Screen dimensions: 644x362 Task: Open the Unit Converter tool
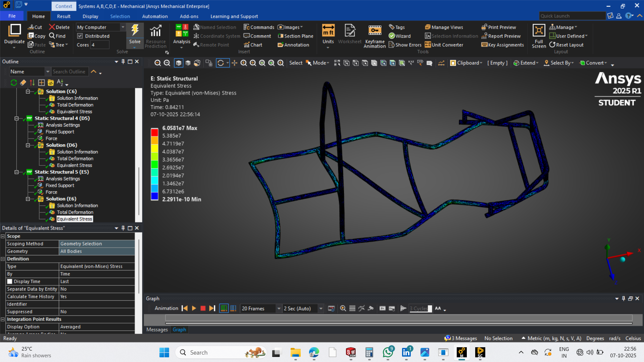coord(444,45)
